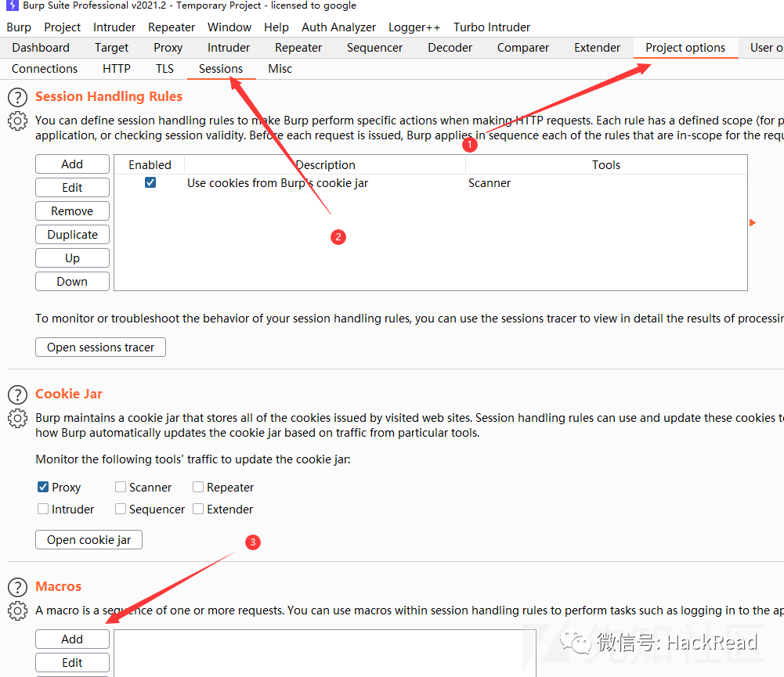Image resolution: width=784 pixels, height=677 pixels.
Task: Open the Sessions sub-tab
Action: [x=221, y=69]
